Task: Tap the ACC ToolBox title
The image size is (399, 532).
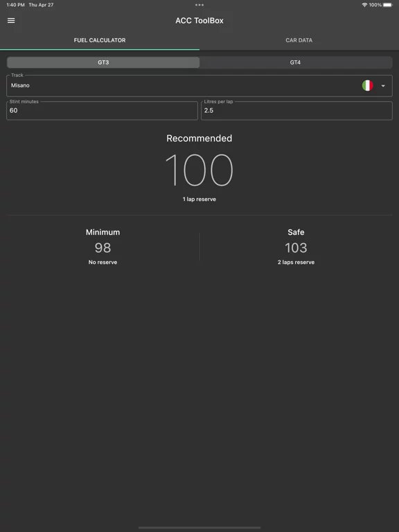Action: pyautogui.click(x=199, y=20)
